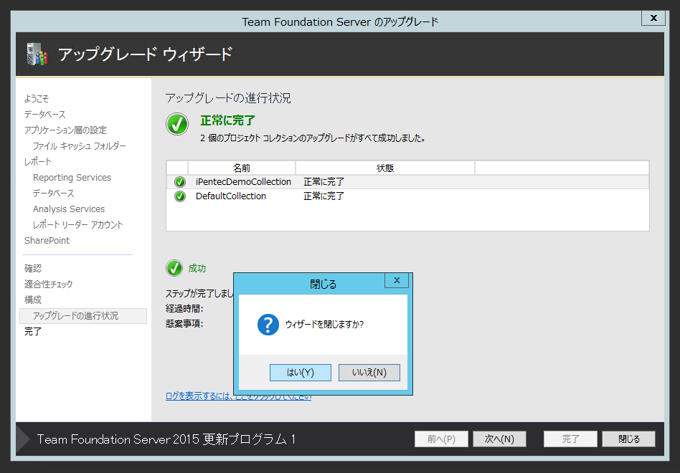Click the いいえ(N) button in dialog
The width and height of the screenshot is (680, 473).
point(369,372)
